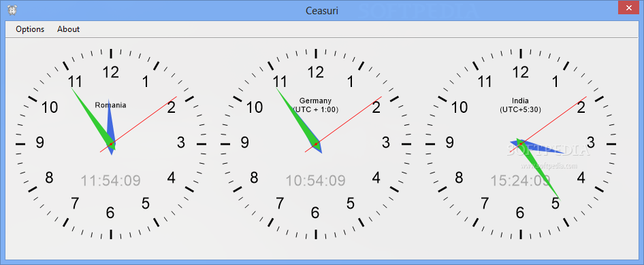Click the number 3 on Romania clock

[x=181, y=143]
